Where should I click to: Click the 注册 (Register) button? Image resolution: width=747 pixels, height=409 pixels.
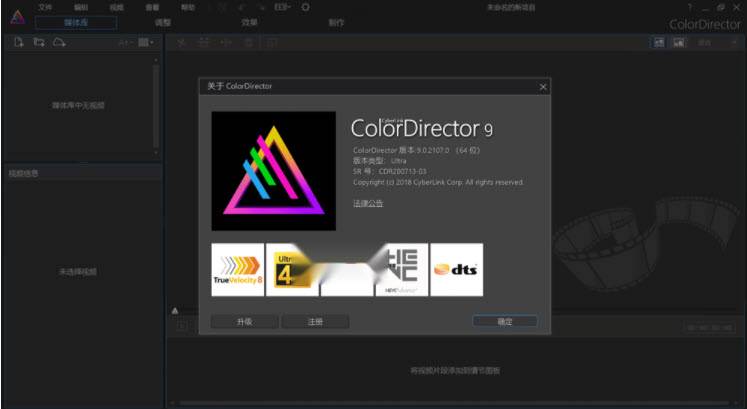(315, 322)
